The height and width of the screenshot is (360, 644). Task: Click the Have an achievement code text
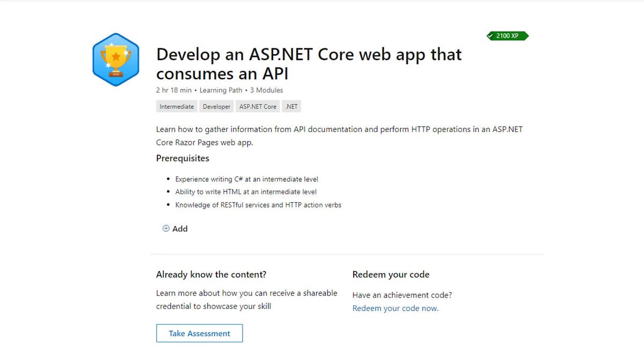click(402, 295)
